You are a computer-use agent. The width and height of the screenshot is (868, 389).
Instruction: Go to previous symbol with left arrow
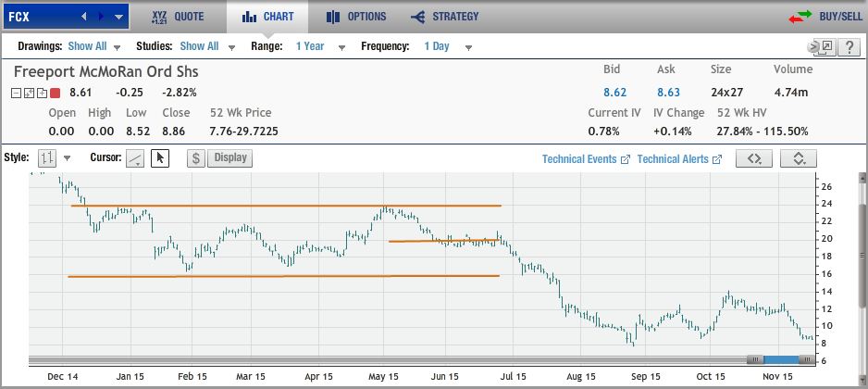tap(84, 17)
